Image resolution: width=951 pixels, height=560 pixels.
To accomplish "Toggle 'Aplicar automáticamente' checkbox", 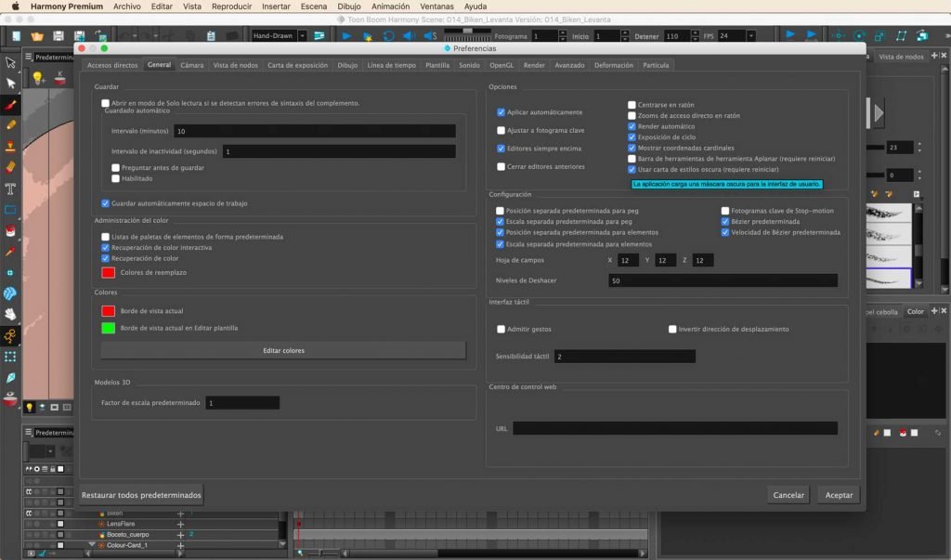I will (x=501, y=112).
